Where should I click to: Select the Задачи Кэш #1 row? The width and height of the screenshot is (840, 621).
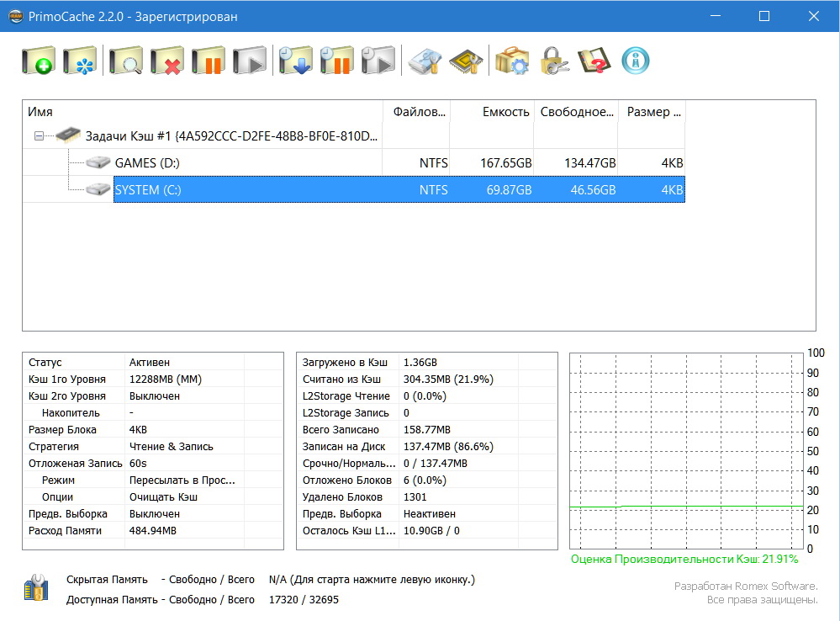231,136
